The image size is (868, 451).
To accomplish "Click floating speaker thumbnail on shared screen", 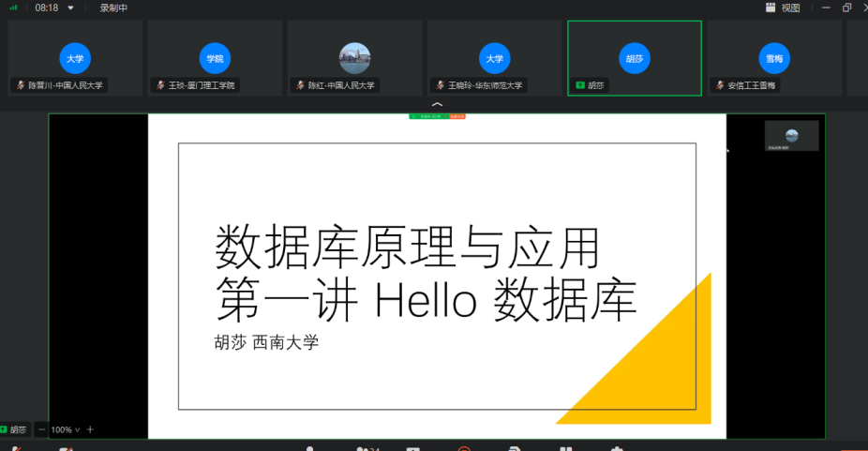I will [791, 135].
